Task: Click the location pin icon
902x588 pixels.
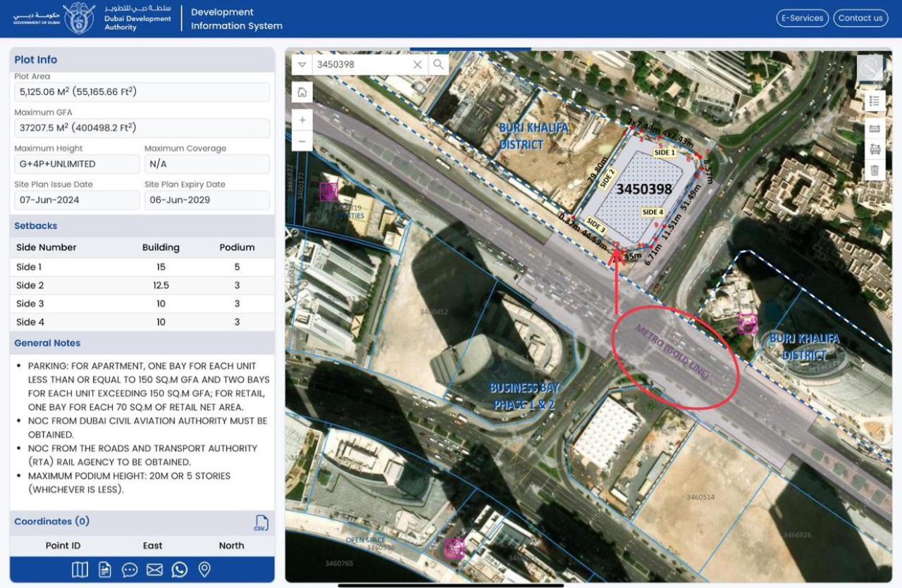Action: [204, 570]
